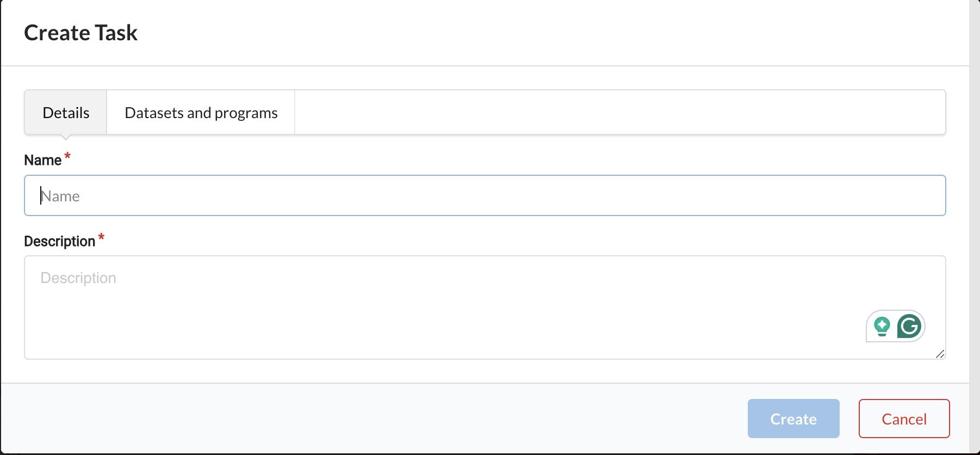The height and width of the screenshot is (455, 980).
Task: Click the pointer arrow beneath Details tab
Action: pos(66,137)
